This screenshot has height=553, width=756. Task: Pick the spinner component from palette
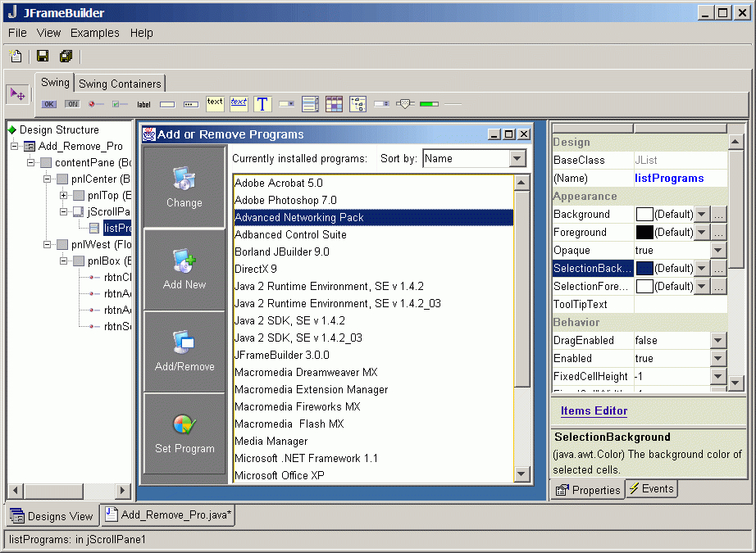click(x=381, y=104)
